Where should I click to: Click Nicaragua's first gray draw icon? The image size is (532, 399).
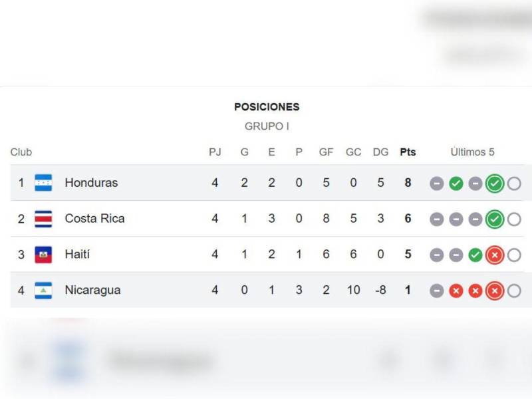click(437, 290)
